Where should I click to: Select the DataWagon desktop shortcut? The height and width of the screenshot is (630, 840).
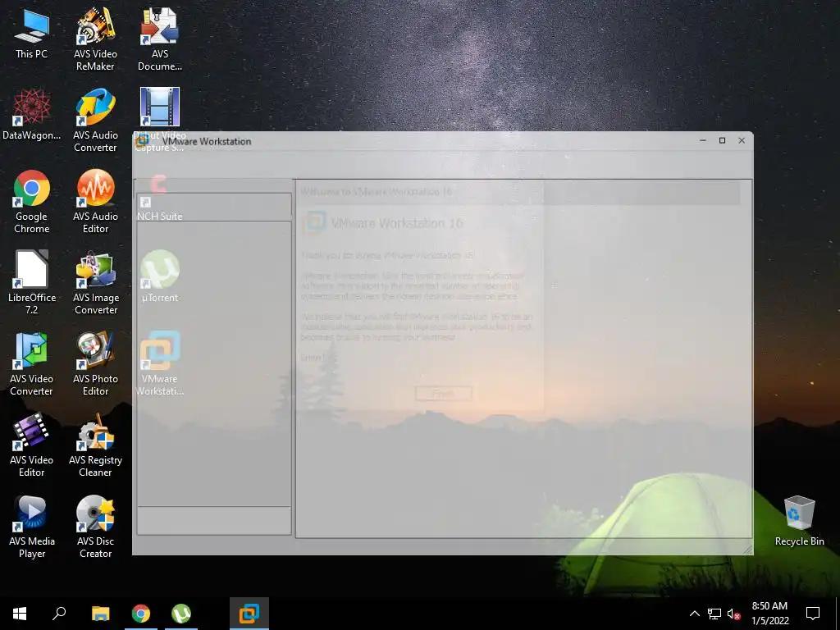pos(32,115)
